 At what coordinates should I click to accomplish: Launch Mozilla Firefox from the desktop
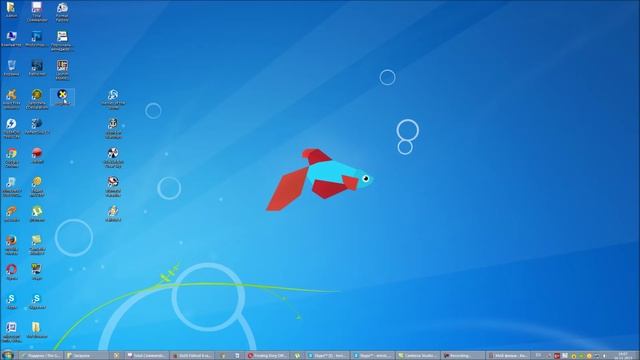click(x=11, y=245)
